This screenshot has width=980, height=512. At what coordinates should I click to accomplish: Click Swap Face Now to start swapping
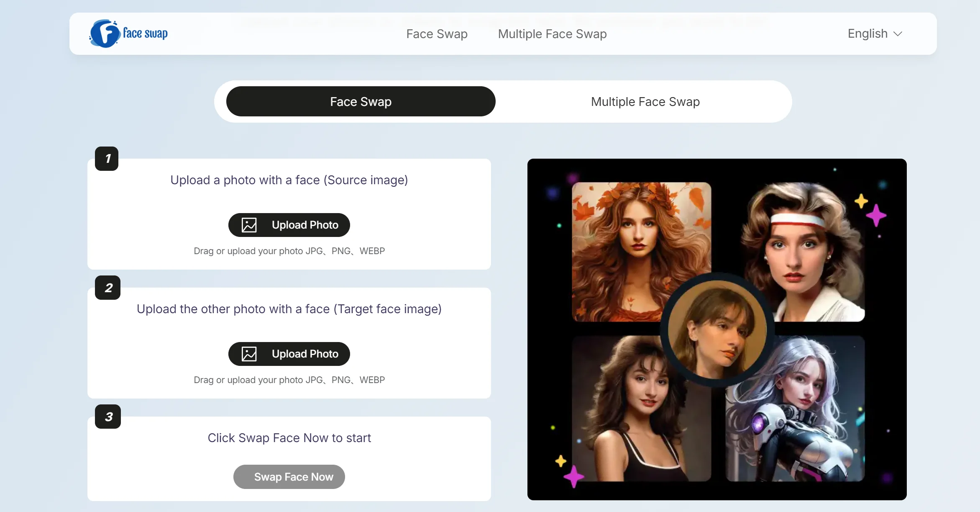coord(289,477)
